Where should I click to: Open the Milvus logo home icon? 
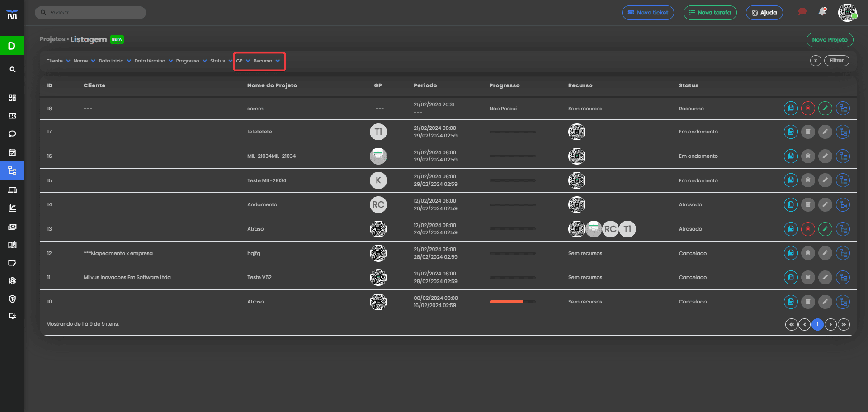point(12,16)
